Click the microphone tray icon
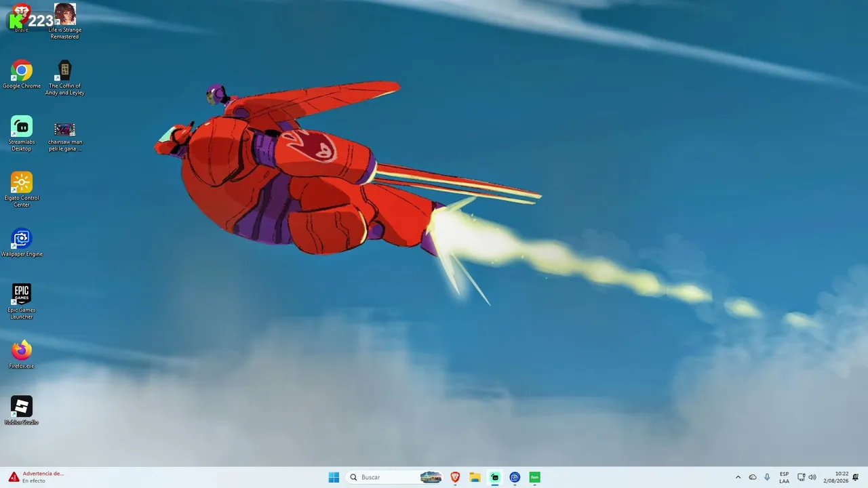 coord(767,477)
